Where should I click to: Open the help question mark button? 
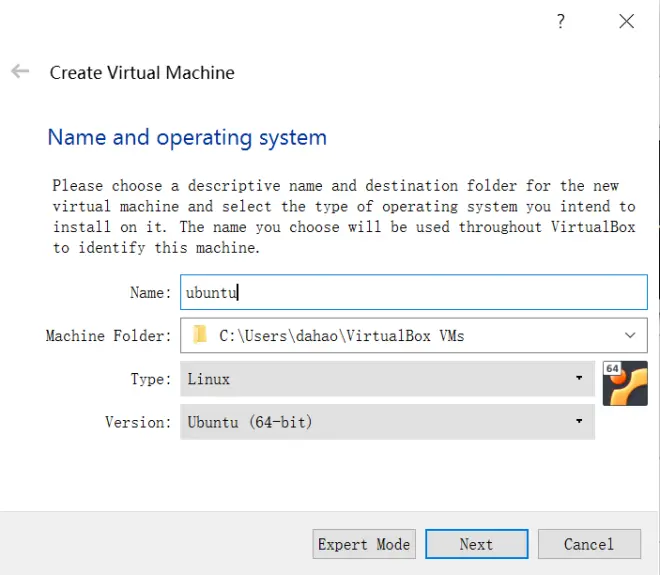560,21
